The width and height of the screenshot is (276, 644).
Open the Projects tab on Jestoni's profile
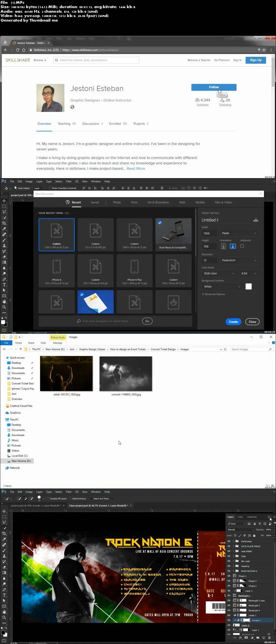[x=141, y=124]
